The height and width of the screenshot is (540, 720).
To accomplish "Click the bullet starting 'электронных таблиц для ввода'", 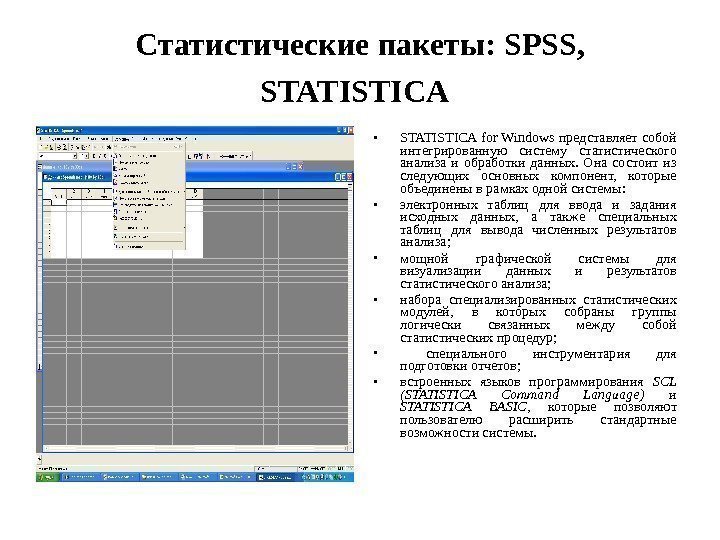I will click(x=538, y=224).
